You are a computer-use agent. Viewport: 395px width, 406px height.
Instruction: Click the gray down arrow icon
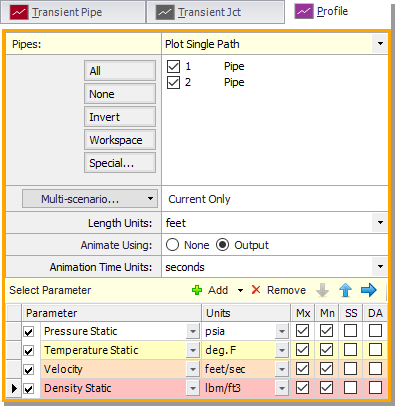(x=322, y=290)
